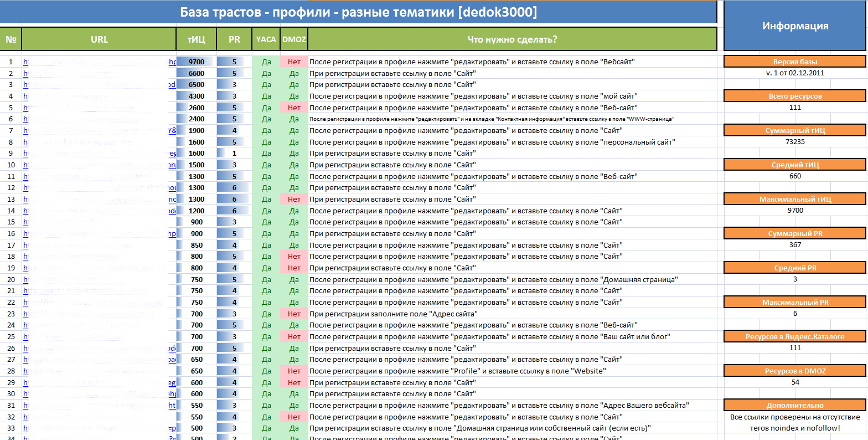Click the "Суммарный тИЦ" orange label
The image size is (868, 440).
[x=795, y=131]
